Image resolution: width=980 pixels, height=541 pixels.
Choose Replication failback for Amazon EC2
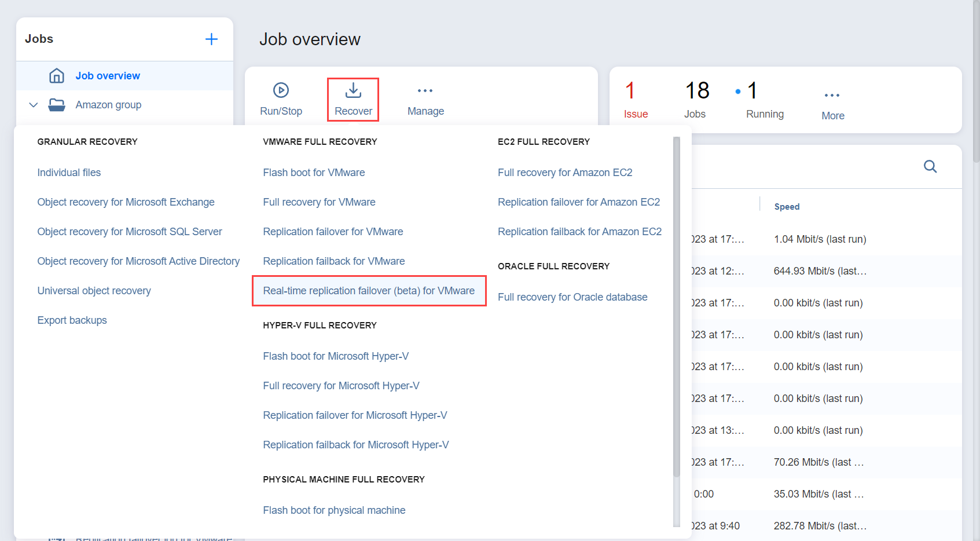click(x=579, y=232)
